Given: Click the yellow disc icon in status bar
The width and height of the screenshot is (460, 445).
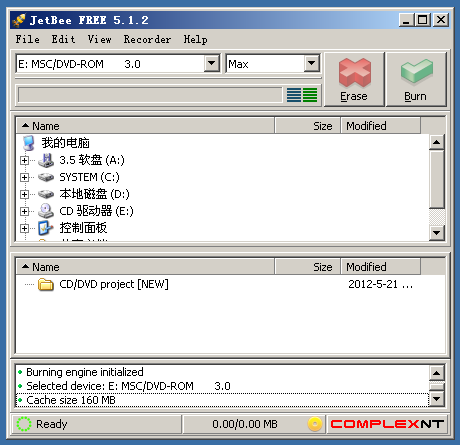Looking at the screenshot, I should coord(315,424).
